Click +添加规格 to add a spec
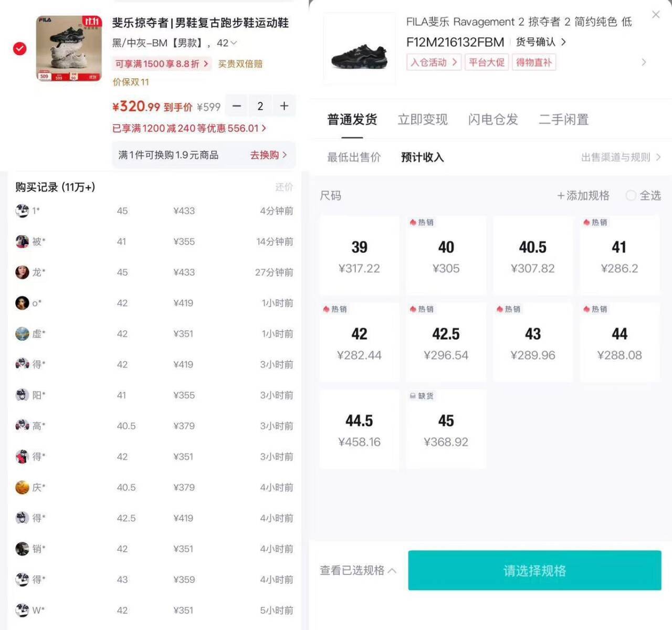The height and width of the screenshot is (630, 672). 583,196
